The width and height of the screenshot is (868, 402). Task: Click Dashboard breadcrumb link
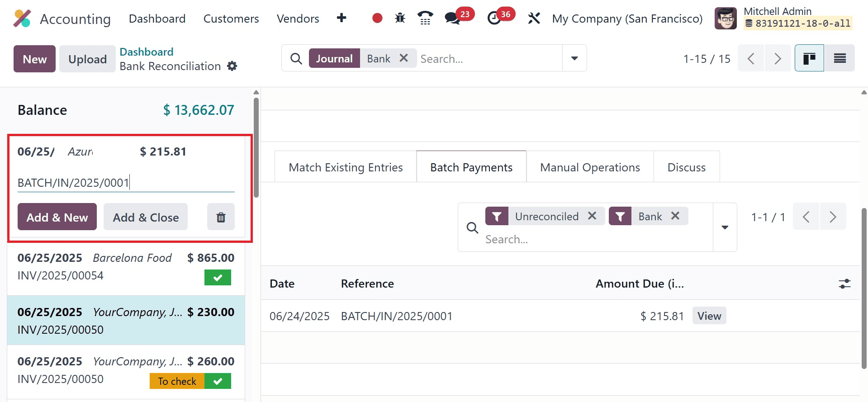tap(147, 52)
